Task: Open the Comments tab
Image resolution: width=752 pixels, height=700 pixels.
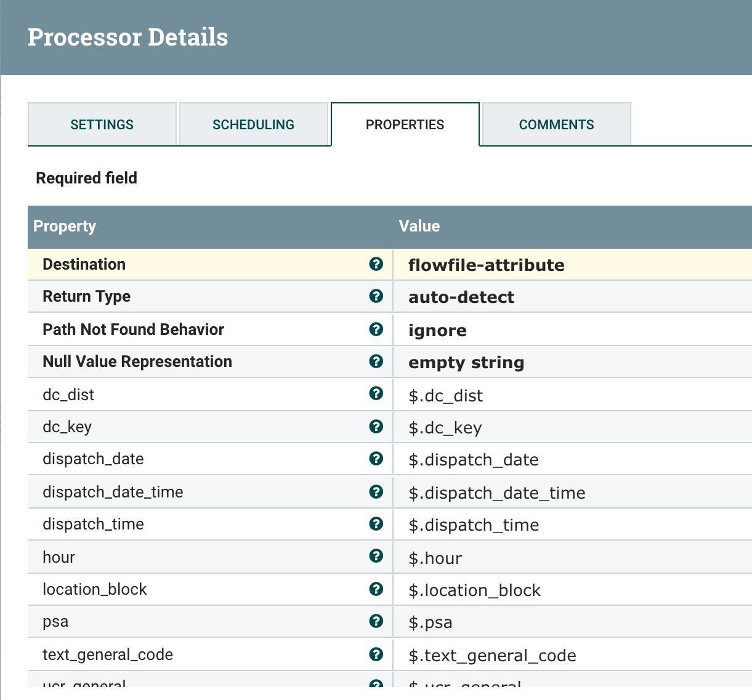Action: (556, 124)
